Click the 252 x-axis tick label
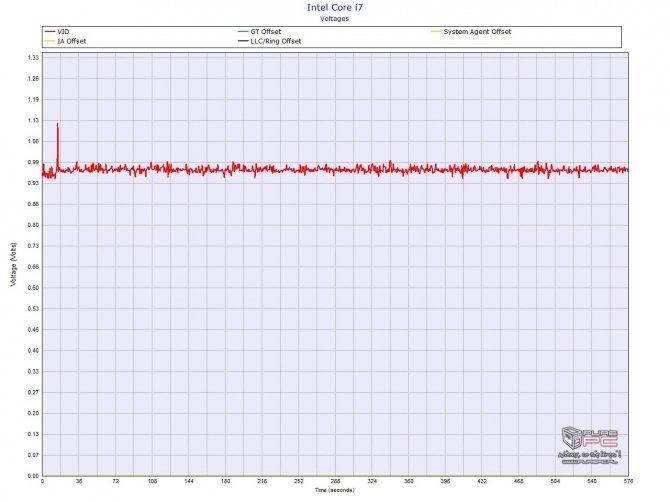The height and width of the screenshot is (502, 670). 299,481
